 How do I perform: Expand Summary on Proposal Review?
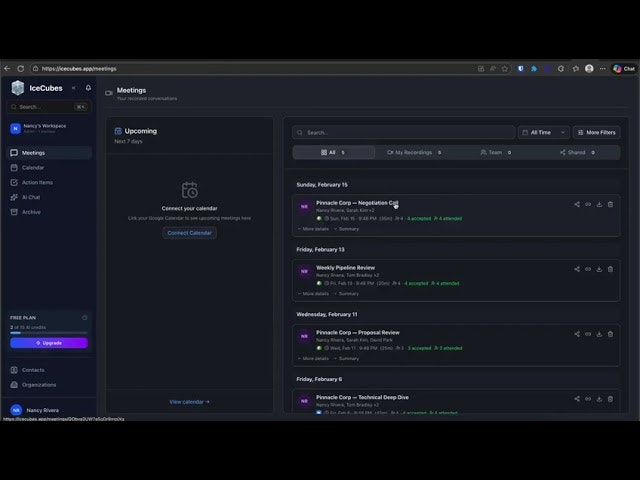point(347,359)
